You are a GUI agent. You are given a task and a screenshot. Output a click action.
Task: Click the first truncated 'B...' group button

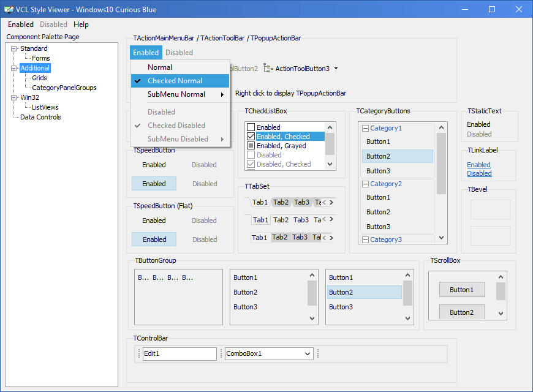pos(143,277)
